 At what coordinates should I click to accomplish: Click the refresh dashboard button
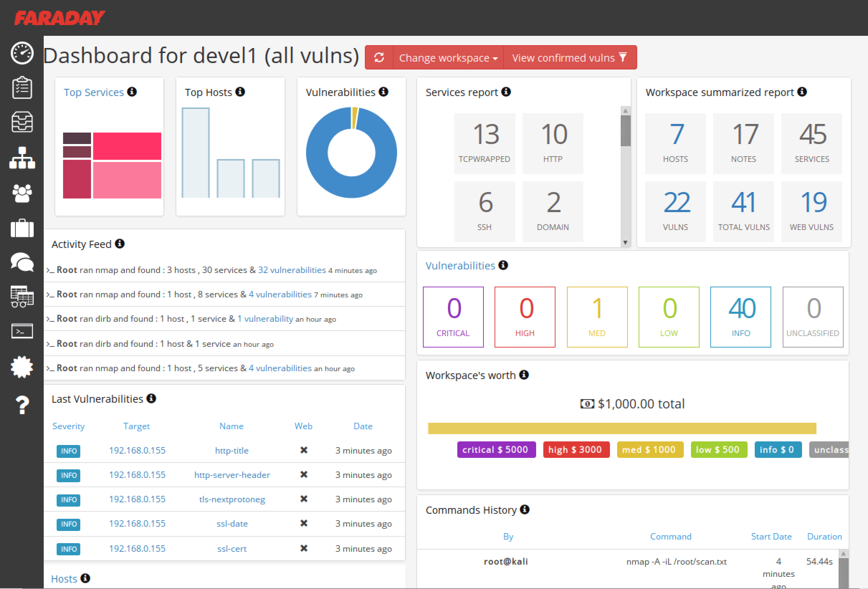coord(379,58)
